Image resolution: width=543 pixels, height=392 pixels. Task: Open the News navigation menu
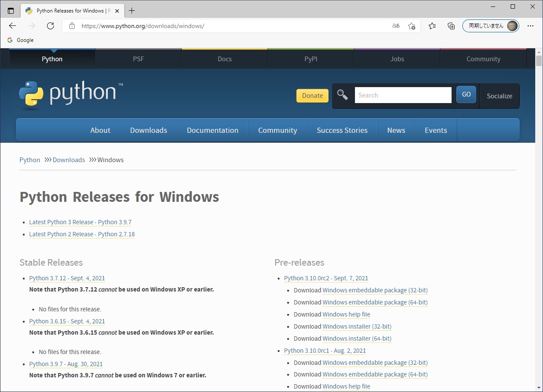click(396, 130)
